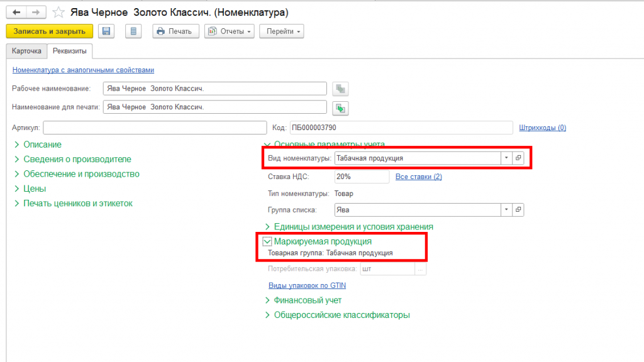The height and width of the screenshot is (362, 644).
Task: Expand the Обеспечение и производство section
Action: [x=77, y=174]
